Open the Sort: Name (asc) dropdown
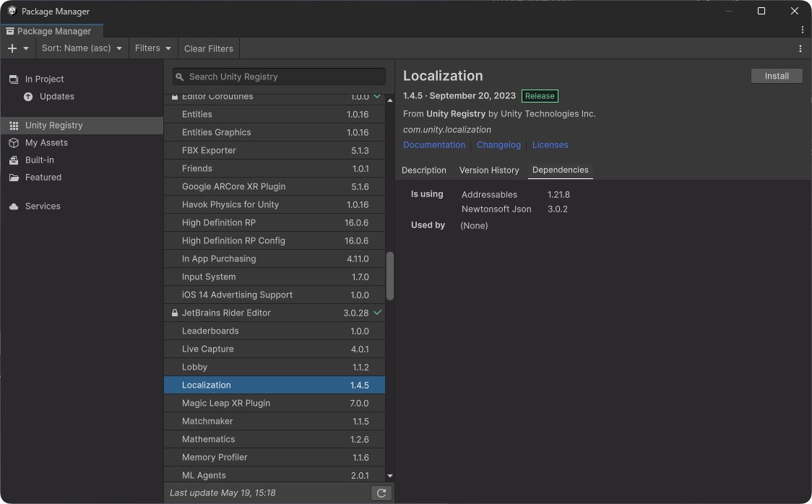 [x=82, y=48]
